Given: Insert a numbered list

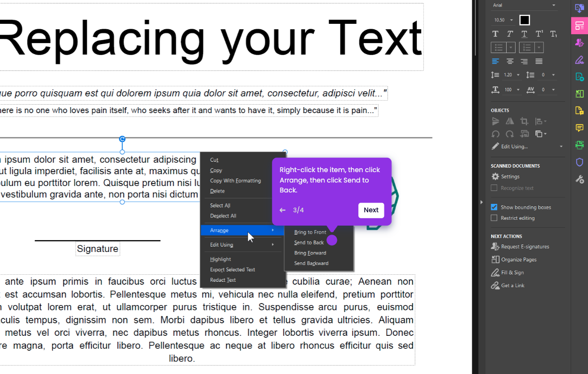Looking at the screenshot, I should (x=527, y=47).
